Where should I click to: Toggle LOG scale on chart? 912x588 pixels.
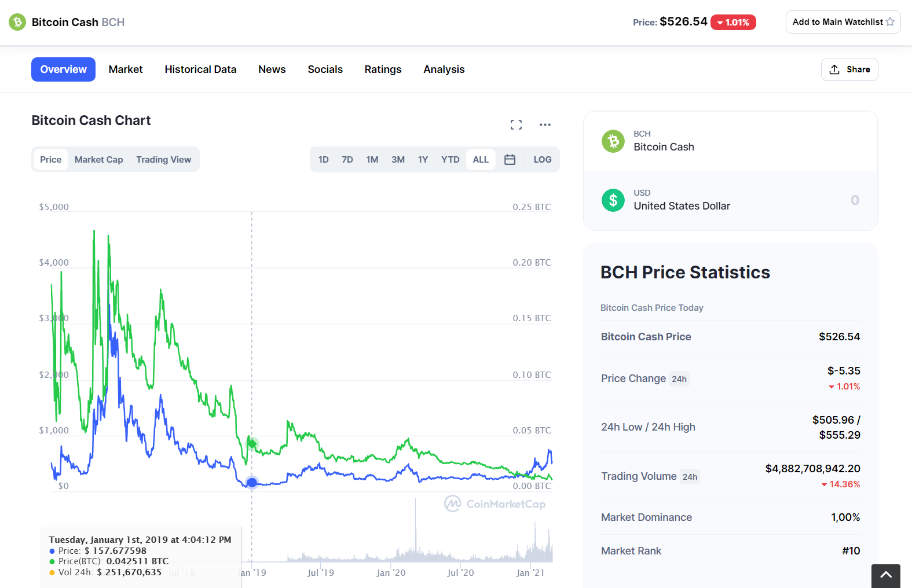543,160
